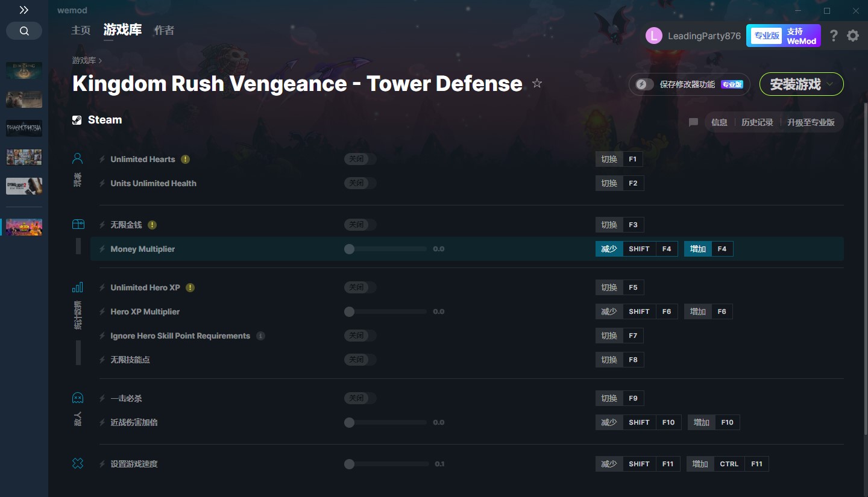Click the lightning icon beside 一击必杀
Image resolution: width=868 pixels, height=497 pixels.
click(x=102, y=398)
